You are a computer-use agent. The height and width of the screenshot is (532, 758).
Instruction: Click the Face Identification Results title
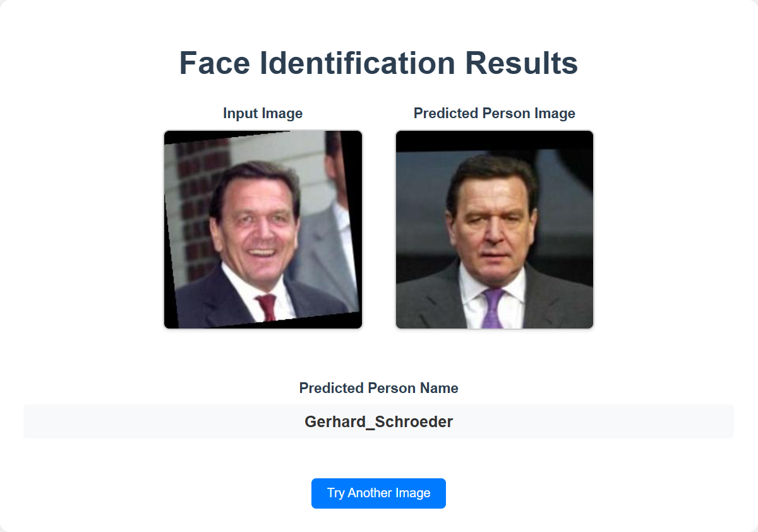(x=378, y=63)
